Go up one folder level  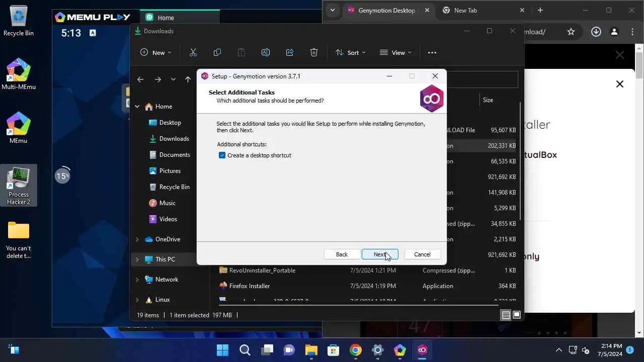pyautogui.click(x=188, y=79)
